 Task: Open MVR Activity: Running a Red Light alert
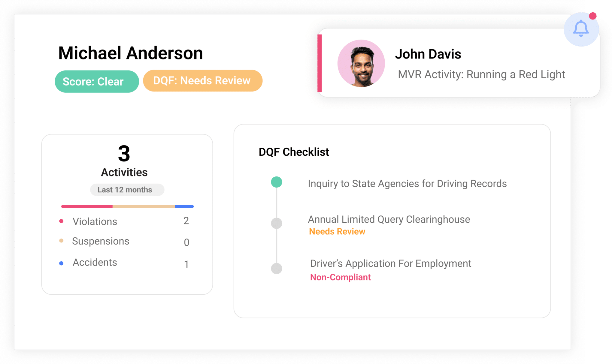point(481,74)
